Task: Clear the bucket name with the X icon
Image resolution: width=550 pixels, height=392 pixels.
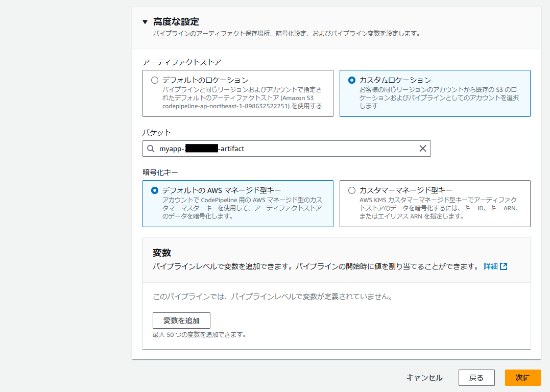Action: [x=423, y=149]
